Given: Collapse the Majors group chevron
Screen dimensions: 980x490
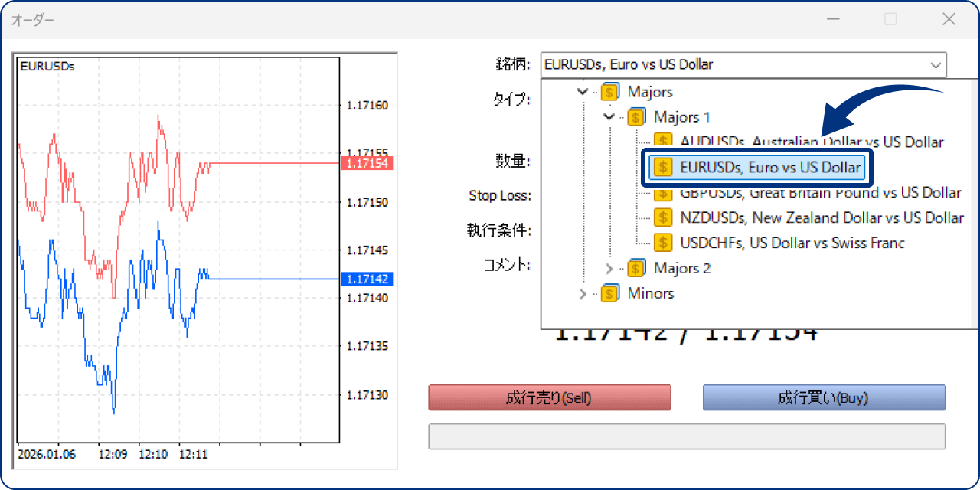Looking at the screenshot, I should [583, 91].
